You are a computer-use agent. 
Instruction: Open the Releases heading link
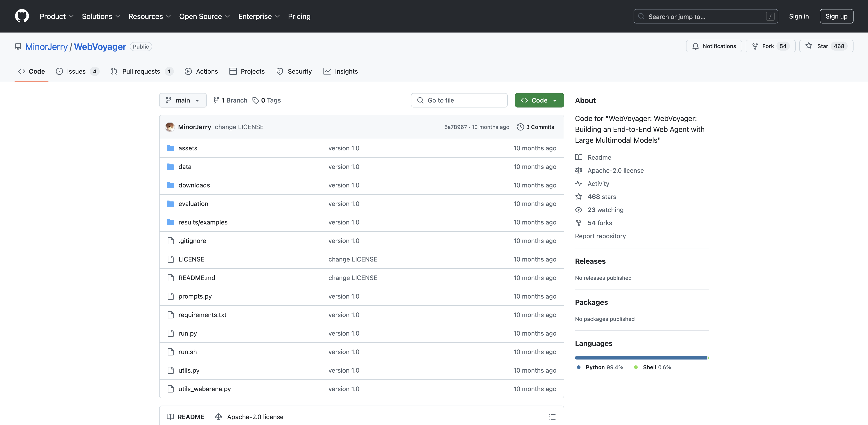click(590, 261)
